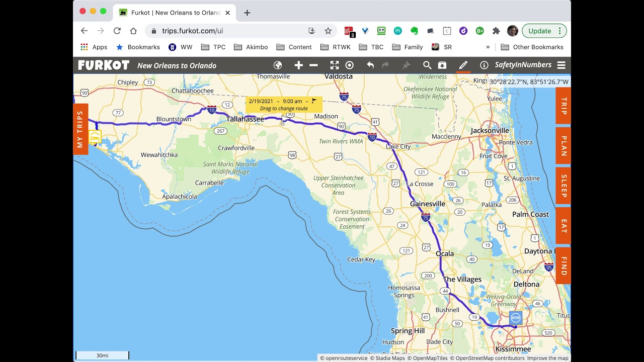644x362 pixels.
Task: Select the blue STOP marker near Orlando
Action: 515,318
